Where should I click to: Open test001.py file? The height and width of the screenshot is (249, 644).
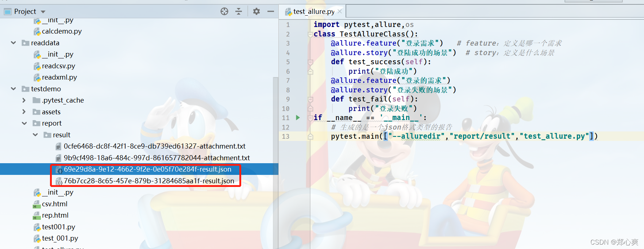point(58,227)
